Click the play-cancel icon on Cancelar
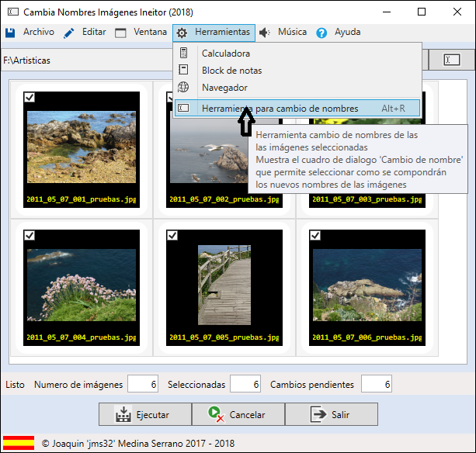The height and width of the screenshot is (453, 476). (216, 414)
